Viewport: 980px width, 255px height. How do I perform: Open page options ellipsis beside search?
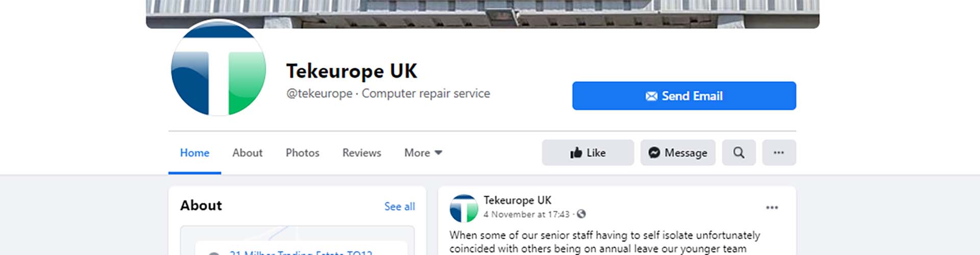tap(778, 153)
